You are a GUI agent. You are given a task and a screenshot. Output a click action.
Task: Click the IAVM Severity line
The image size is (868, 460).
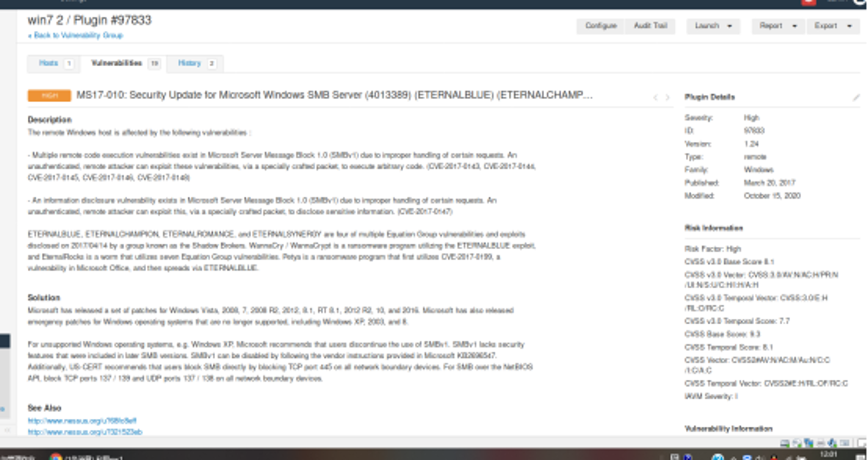tap(711, 396)
